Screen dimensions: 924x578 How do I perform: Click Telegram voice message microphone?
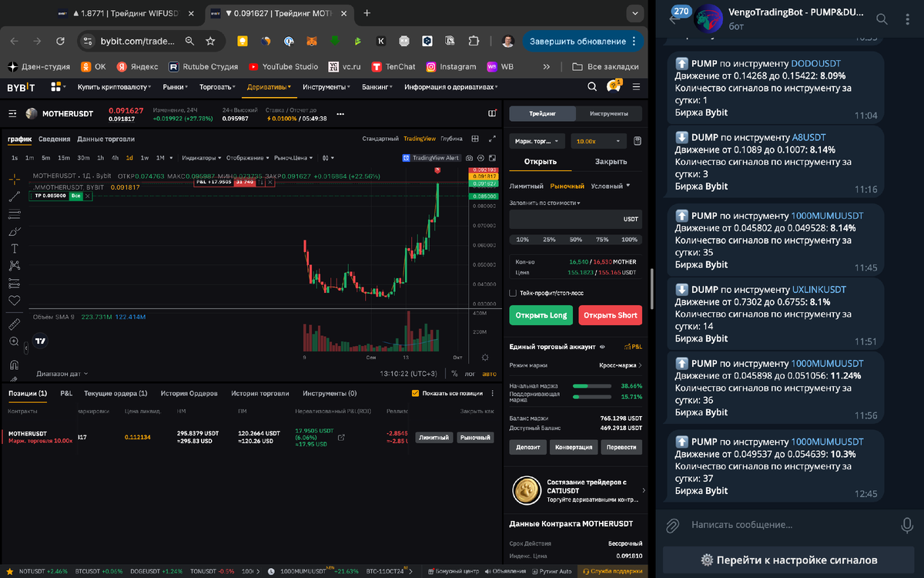pyautogui.click(x=907, y=525)
